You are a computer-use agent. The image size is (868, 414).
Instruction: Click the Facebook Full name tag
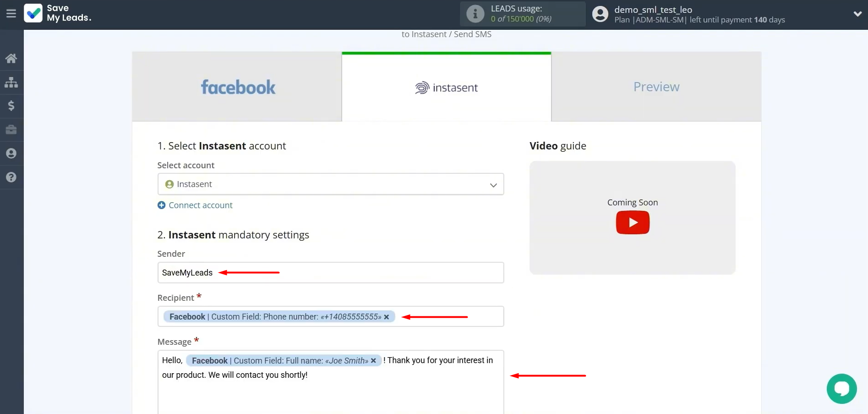pyautogui.click(x=284, y=361)
